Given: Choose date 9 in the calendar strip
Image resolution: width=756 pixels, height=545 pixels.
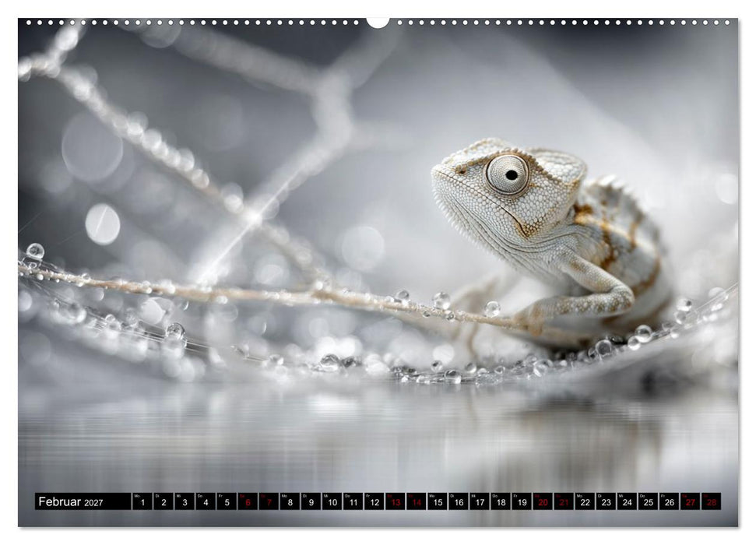Looking at the screenshot, I should pos(311,501).
